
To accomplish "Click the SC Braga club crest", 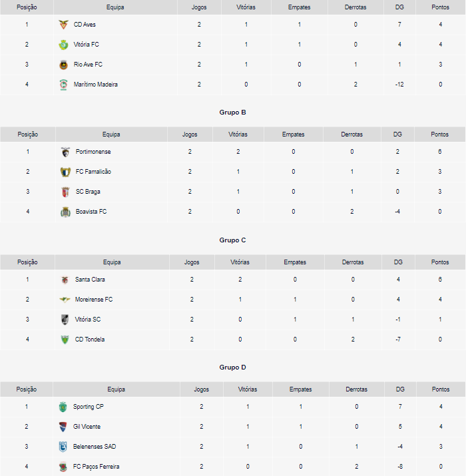I will (x=65, y=192).
